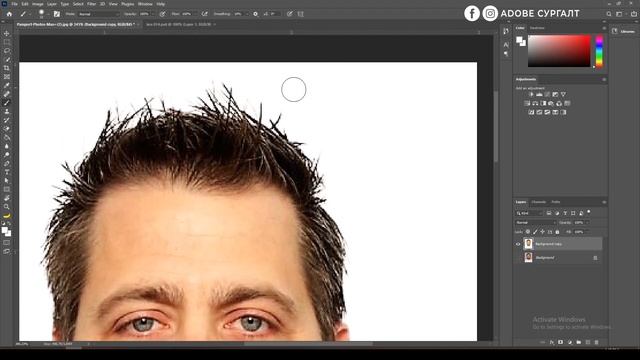Open the Libraries panel
Viewport: 640px width, 360px height.
624,31
